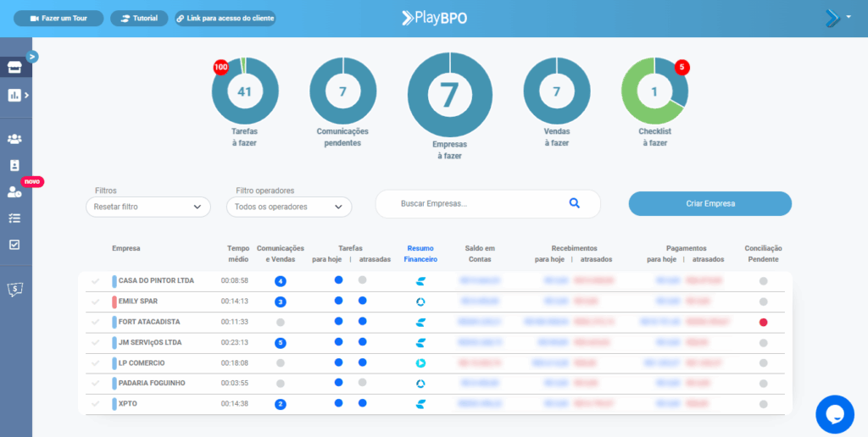The image size is (868, 437).
Task: Click the communications badge 4 for CASA DO PINTOR
Action: tap(281, 281)
